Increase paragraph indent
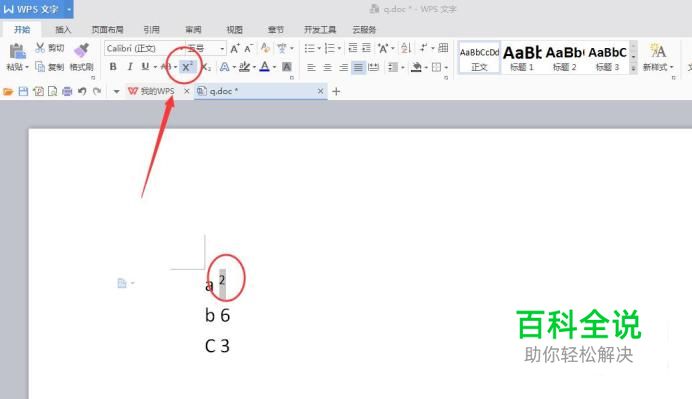The image size is (692, 399). (366, 48)
